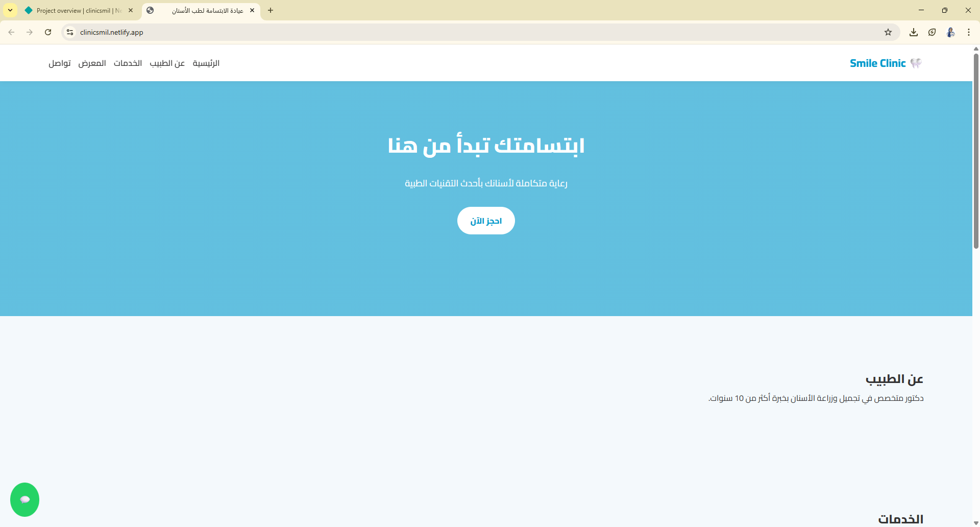Viewport: 980px width, 527px height.
Task: Click the back navigation arrow
Action: tap(11, 32)
